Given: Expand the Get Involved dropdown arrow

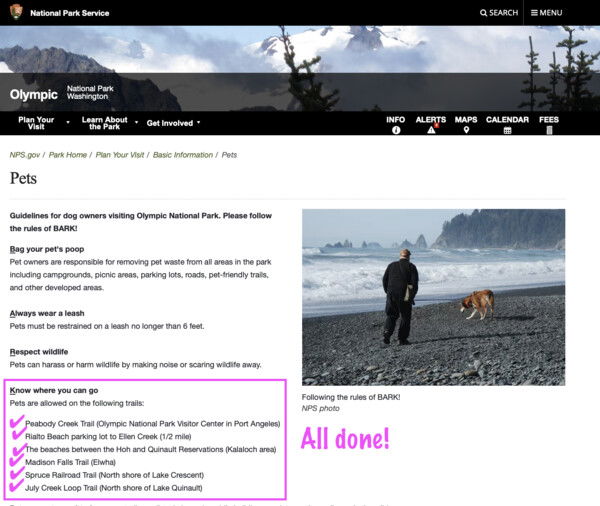Looking at the screenshot, I should tap(198, 122).
